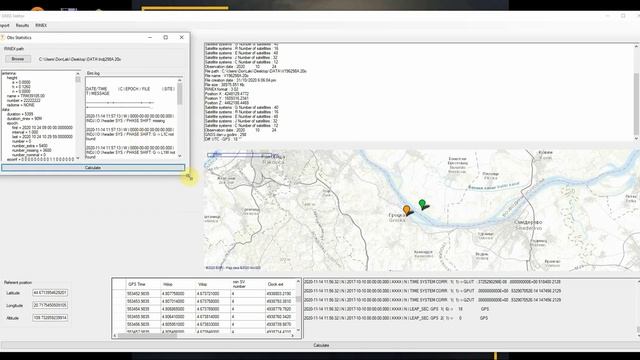Select the epoch tree node

13,123
